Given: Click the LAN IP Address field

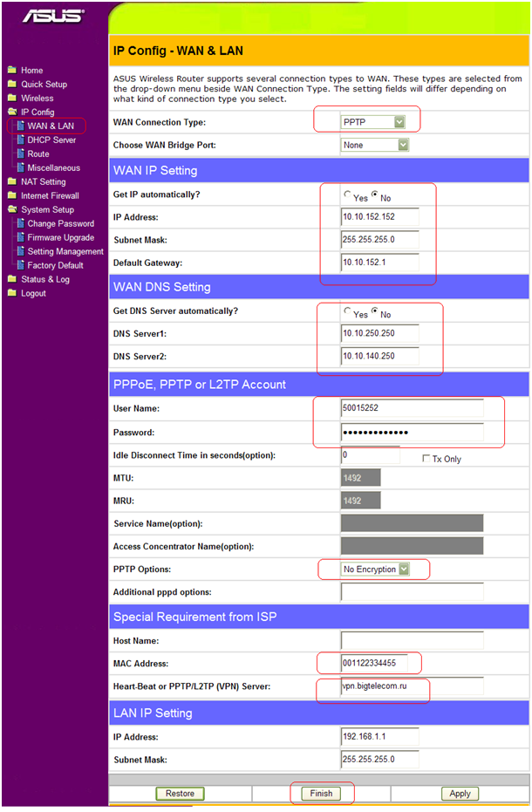Looking at the screenshot, I should 379,737.
